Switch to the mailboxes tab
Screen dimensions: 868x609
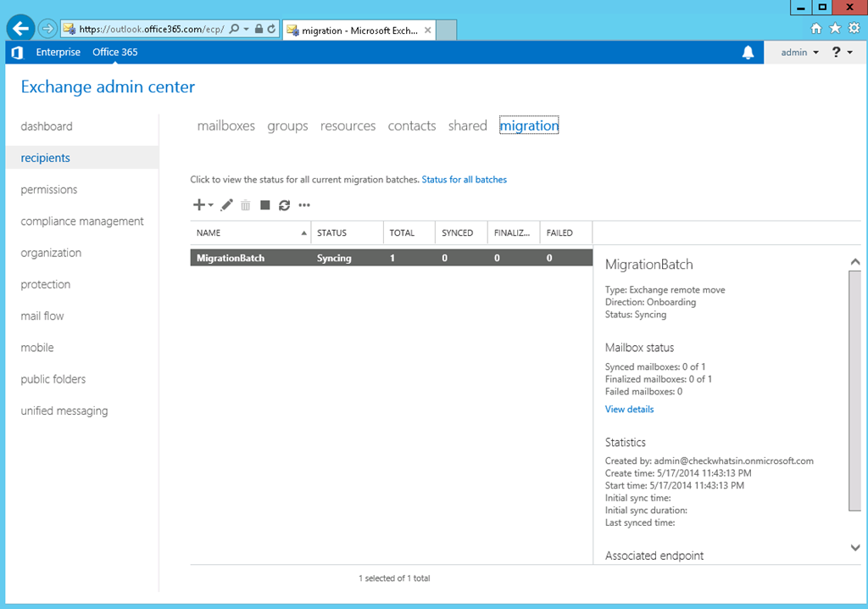pyautogui.click(x=225, y=126)
